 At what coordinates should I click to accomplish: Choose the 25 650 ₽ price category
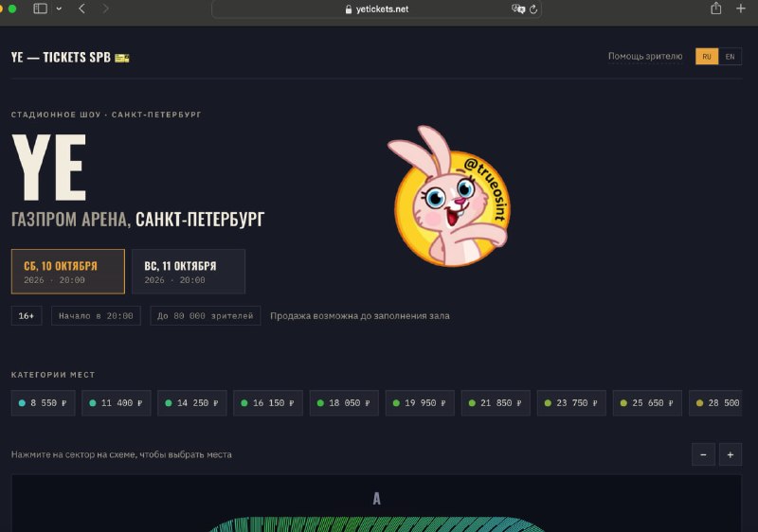647,403
